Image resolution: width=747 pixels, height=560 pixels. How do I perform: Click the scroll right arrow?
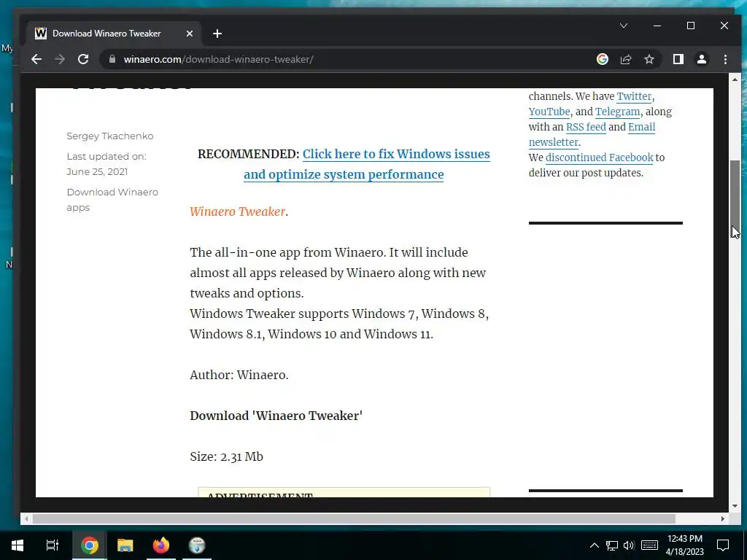tap(723, 518)
